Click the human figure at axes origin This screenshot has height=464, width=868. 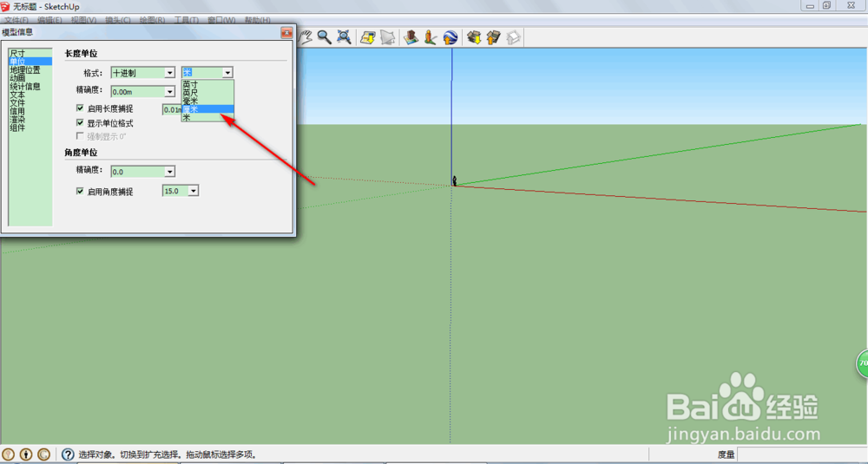(455, 180)
